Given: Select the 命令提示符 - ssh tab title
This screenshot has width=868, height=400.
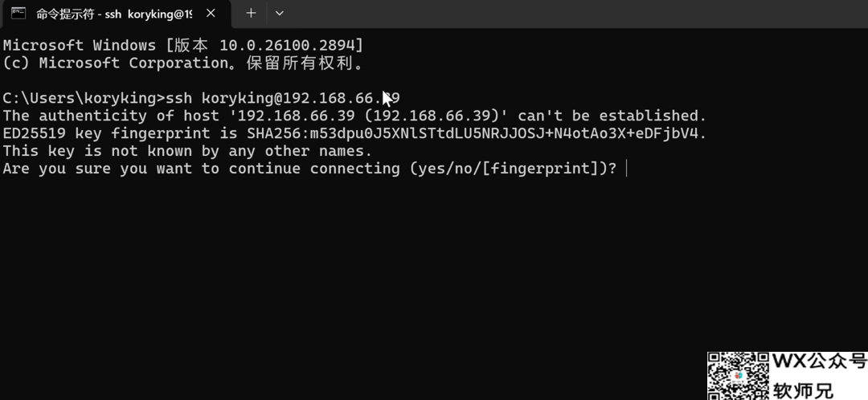Looking at the screenshot, I should [x=113, y=14].
